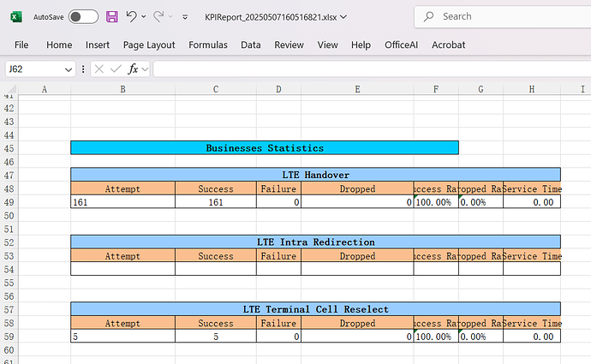Click the Success header in row 58

click(216, 323)
